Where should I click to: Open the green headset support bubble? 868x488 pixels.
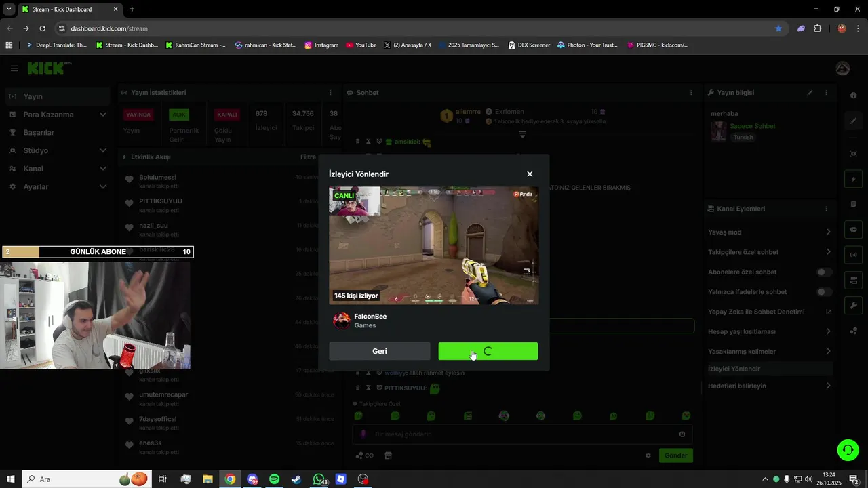pos(847,449)
